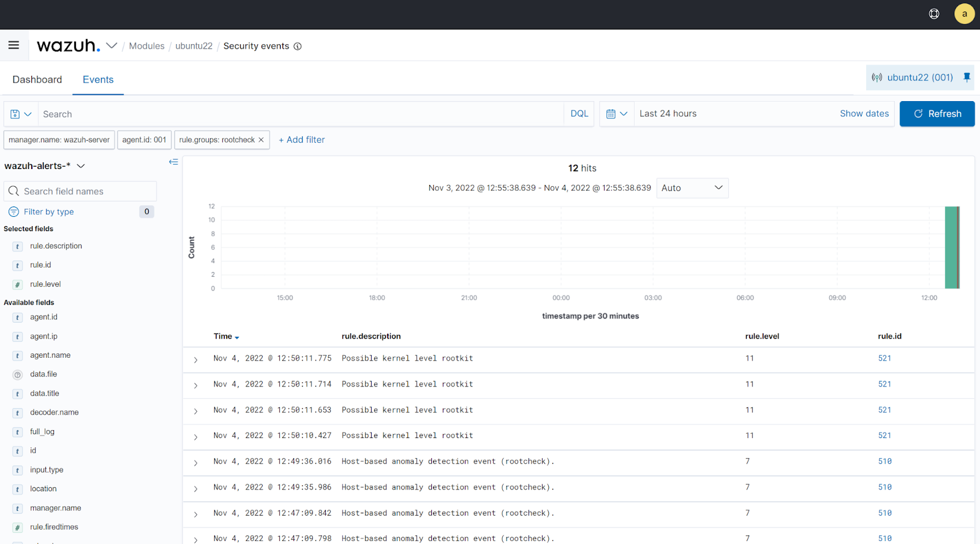Select the agent.name available field
Viewport: 980px width, 544px height.
pyautogui.click(x=50, y=355)
